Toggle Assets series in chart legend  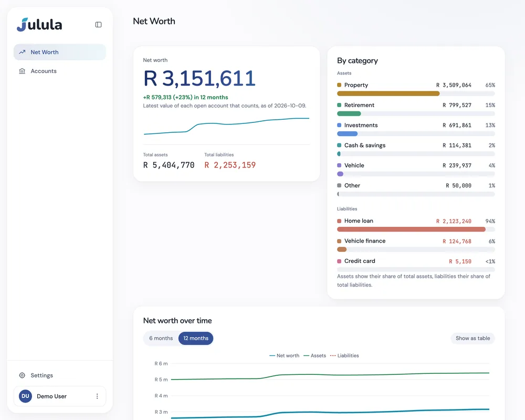click(x=314, y=356)
